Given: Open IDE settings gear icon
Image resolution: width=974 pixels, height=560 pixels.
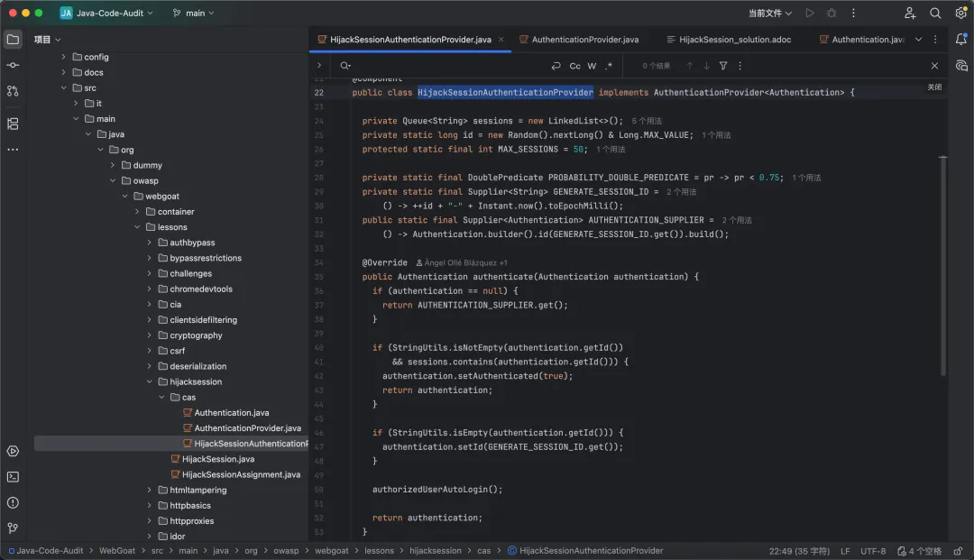Looking at the screenshot, I should [961, 13].
